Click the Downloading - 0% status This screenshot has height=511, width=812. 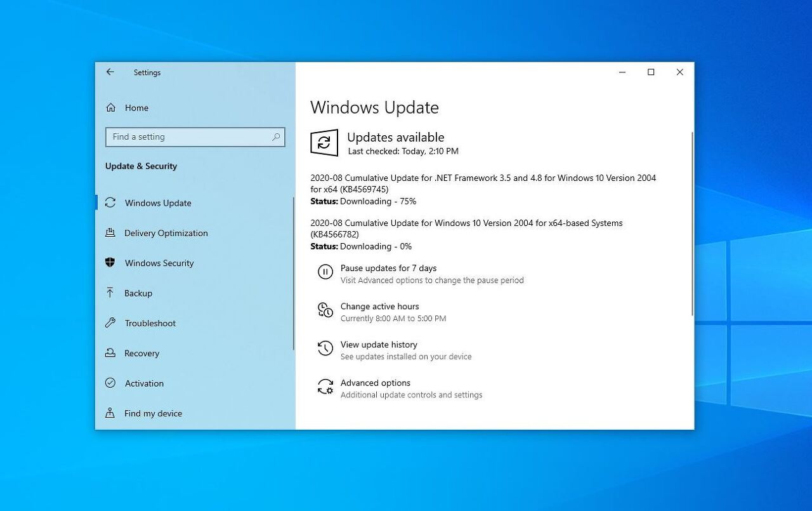point(376,246)
